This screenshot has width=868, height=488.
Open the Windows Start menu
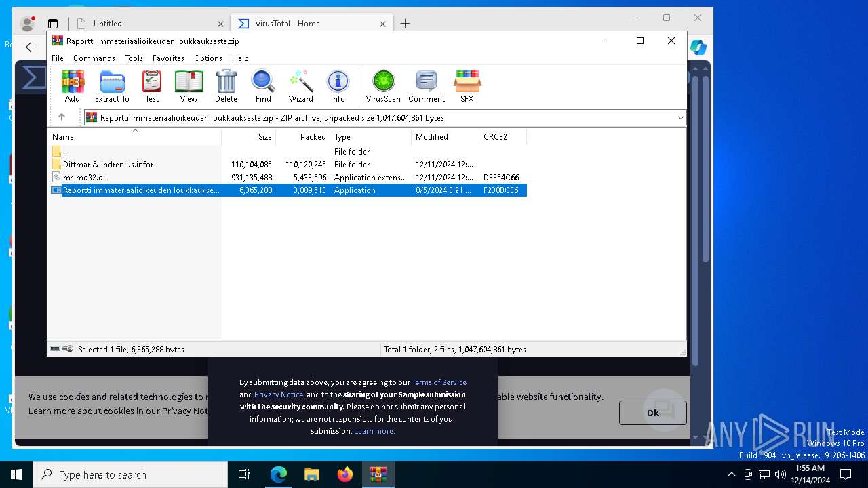point(16,474)
